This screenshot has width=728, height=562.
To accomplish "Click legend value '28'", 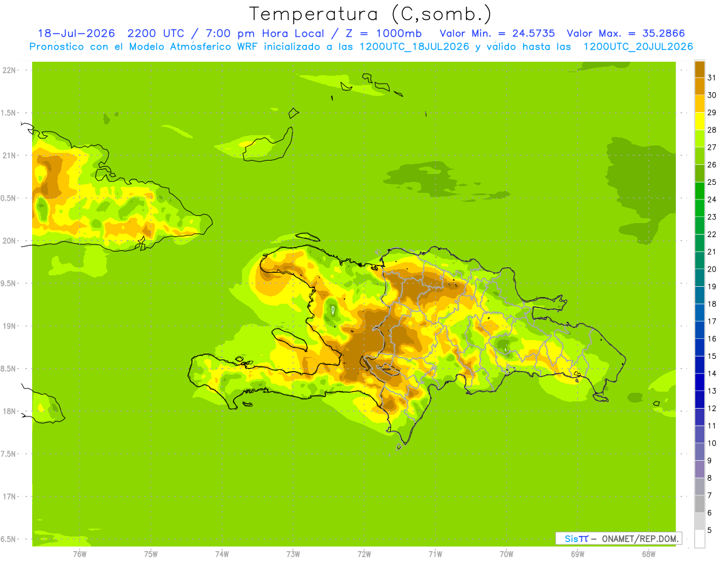I will [x=712, y=130].
